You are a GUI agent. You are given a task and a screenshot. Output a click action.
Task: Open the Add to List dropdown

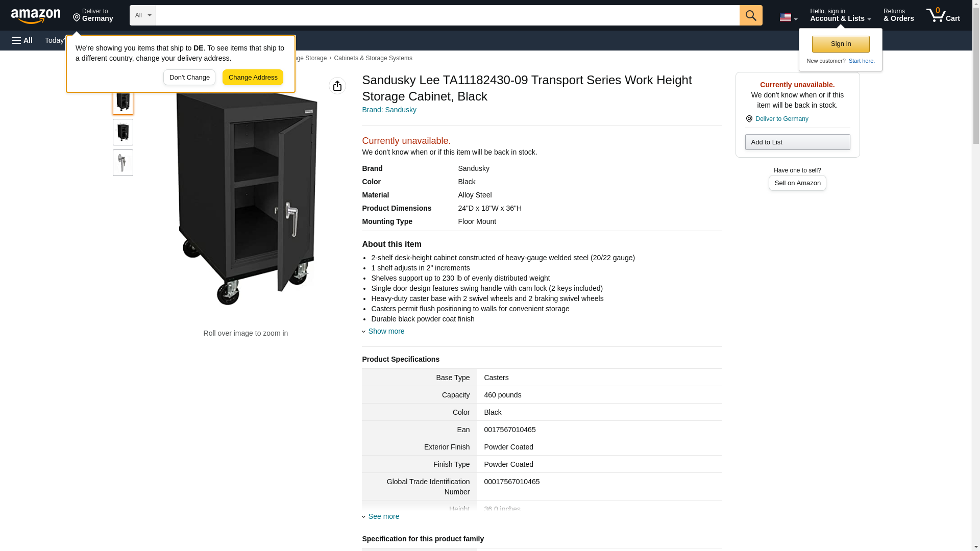pyautogui.click(x=797, y=142)
